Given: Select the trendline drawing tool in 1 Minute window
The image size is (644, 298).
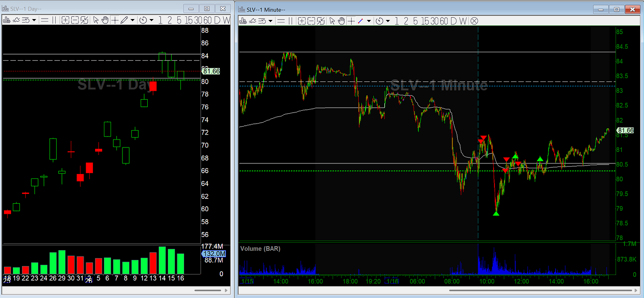Looking at the screenshot, I should (360, 21).
